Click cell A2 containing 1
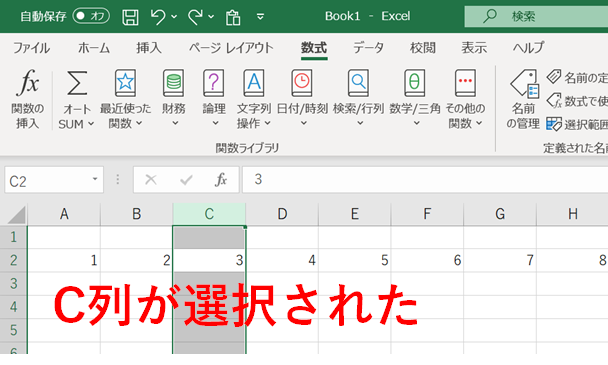Image resolution: width=608 pixels, height=365 pixels. coord(64,260)
